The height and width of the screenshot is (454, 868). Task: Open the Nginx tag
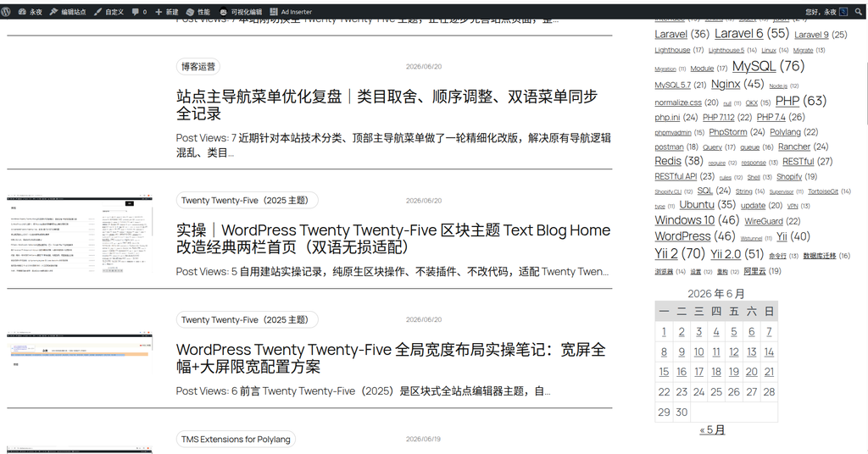[726, 84]
